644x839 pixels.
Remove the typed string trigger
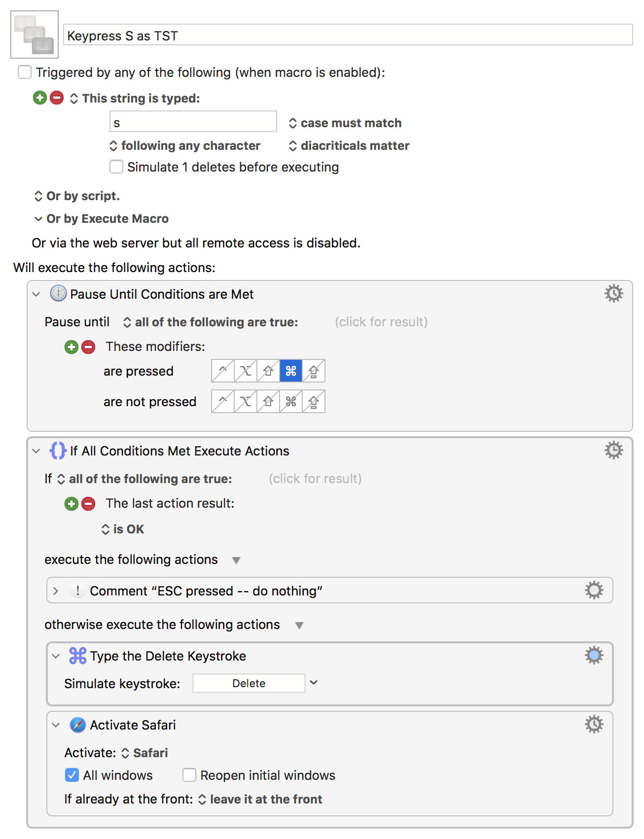tap(57, 98)
